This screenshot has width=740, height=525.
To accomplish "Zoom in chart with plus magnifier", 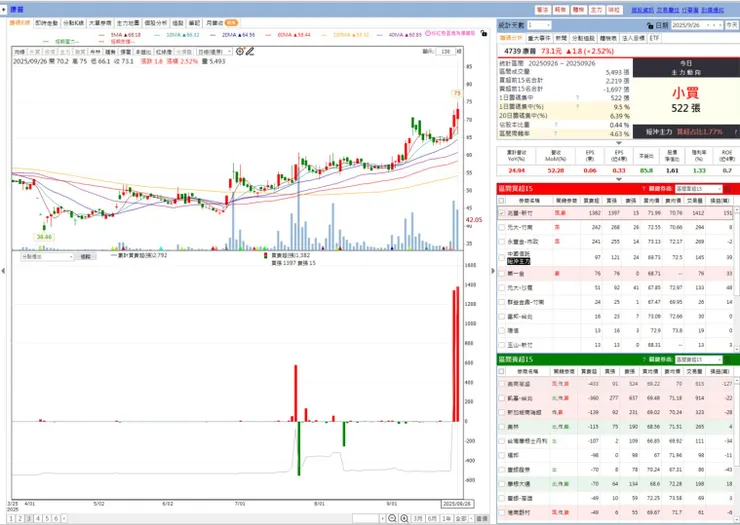I will [x=404, y=518].
